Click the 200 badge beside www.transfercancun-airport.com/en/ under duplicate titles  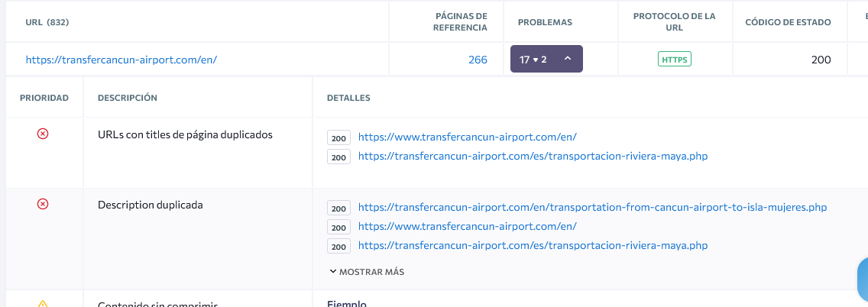click(x=338, y=138)
